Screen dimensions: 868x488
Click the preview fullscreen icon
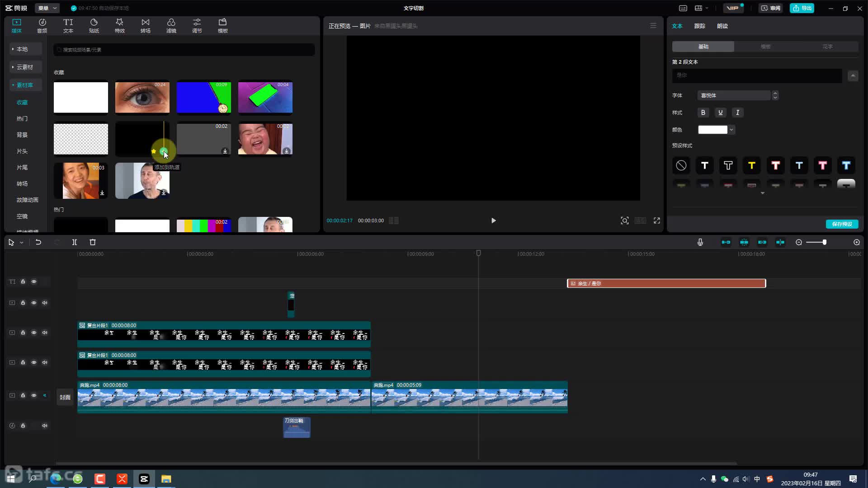tap(657, 221)
